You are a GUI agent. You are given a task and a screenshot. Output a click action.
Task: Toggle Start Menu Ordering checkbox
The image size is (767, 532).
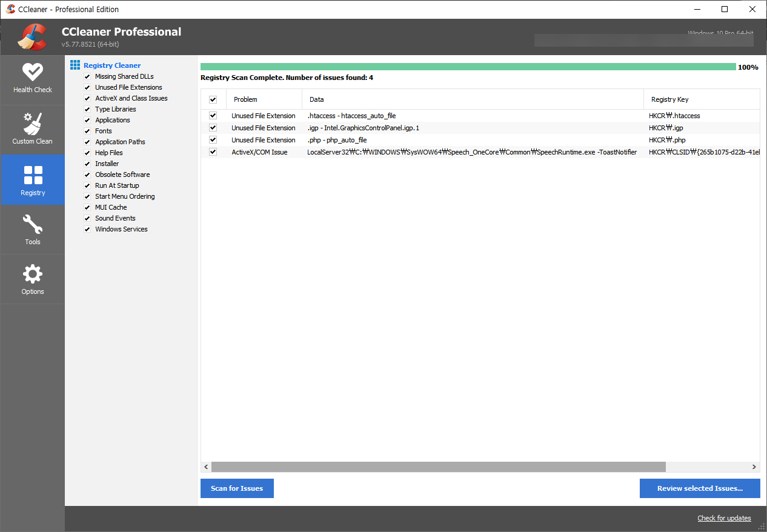(87, 197)
